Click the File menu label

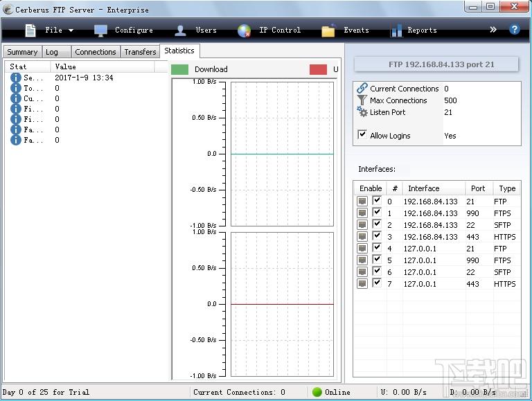[x=54, y=30]
